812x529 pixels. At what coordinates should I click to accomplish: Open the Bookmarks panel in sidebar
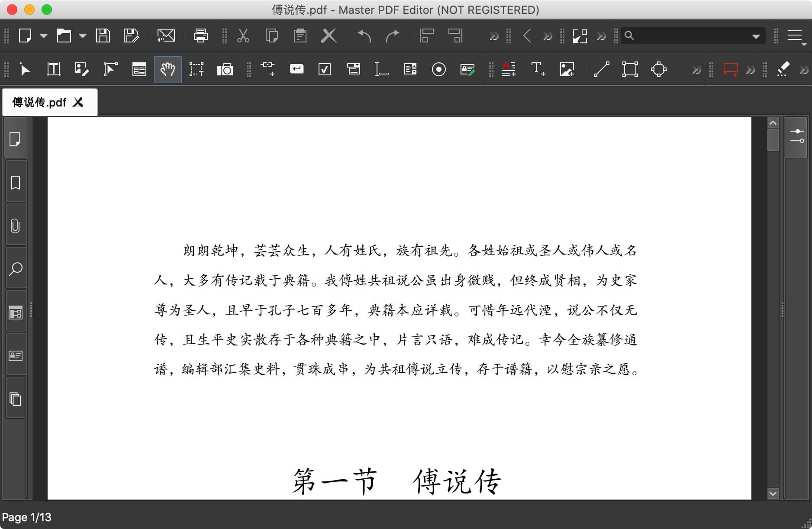pyautogui.click(x=15, y=182)
